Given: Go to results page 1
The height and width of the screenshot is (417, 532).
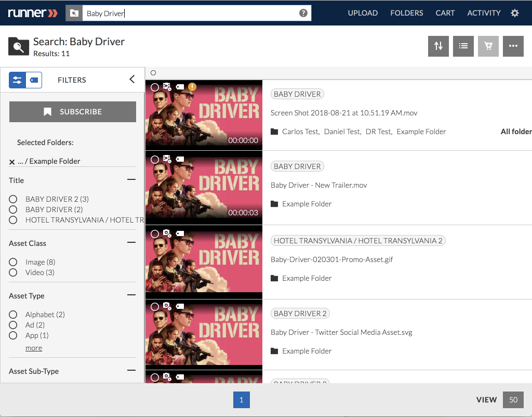Looking at the screenshot, I should (242, 400).
